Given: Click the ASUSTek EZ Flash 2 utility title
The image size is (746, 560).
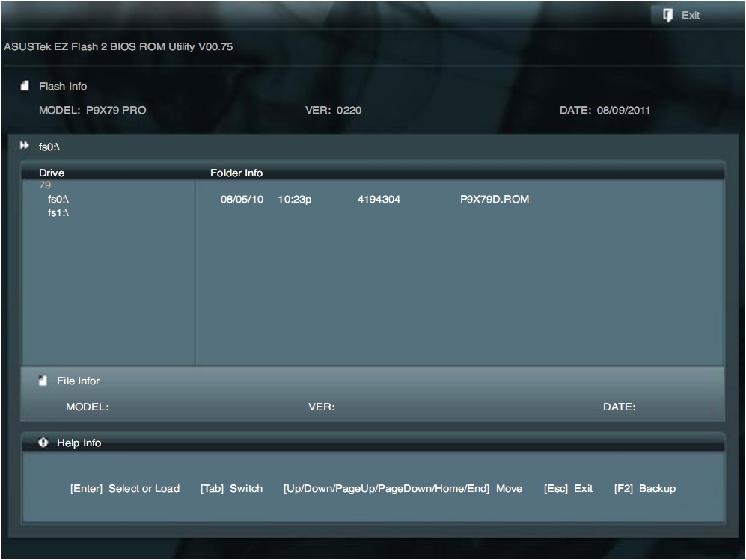Looking at the screenshot, I should [x=118, y=46].
